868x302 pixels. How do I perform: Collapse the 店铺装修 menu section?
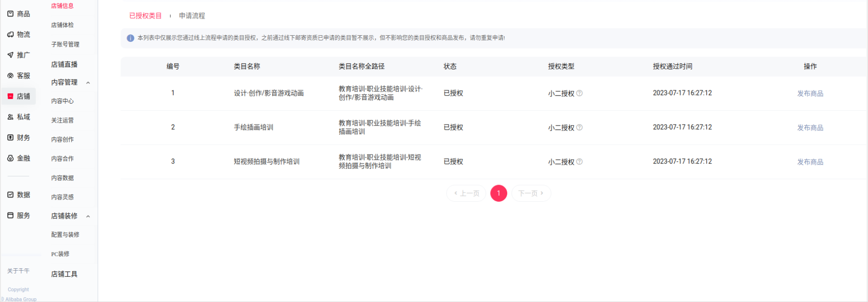[88, 216]
